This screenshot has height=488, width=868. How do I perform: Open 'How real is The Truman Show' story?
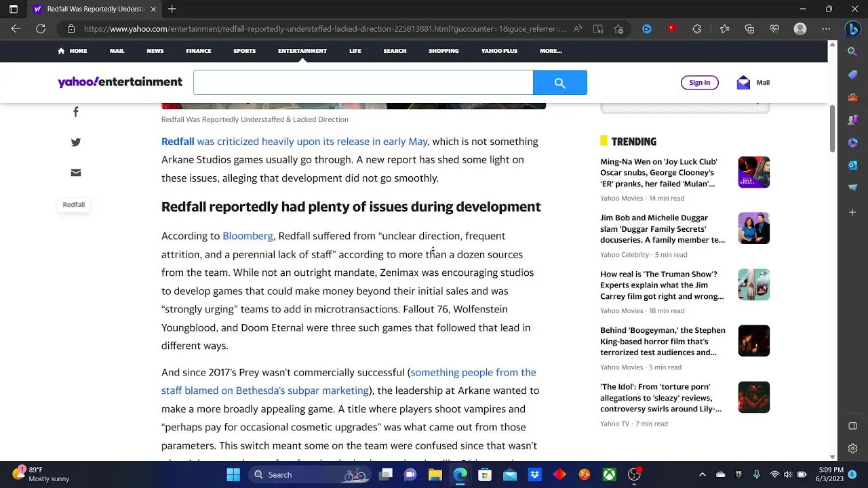pyautogui.click(x=662, y=285)
